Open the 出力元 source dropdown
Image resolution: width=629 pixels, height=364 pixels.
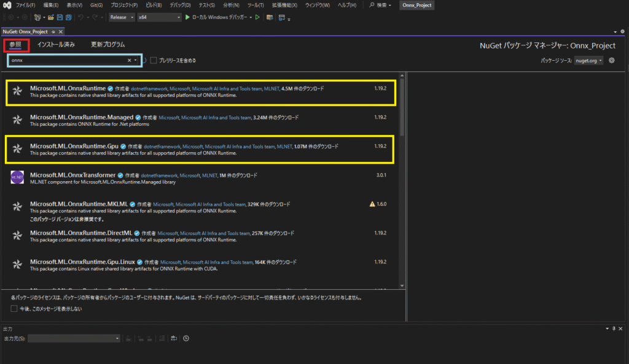point(74,338)
